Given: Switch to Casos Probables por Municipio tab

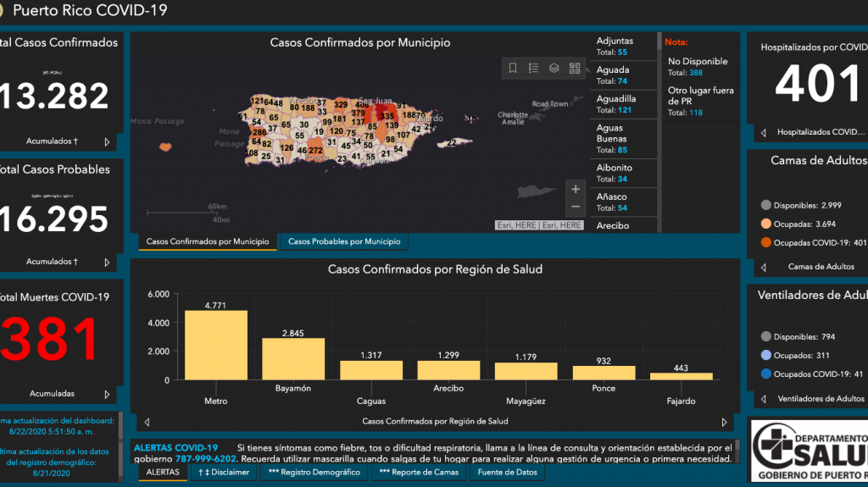Looking at the screenshot, I should pos(344,242).
